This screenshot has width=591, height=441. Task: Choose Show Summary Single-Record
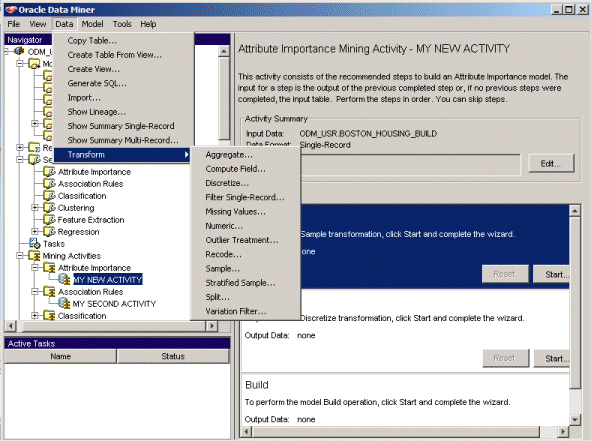pos(124,126)
